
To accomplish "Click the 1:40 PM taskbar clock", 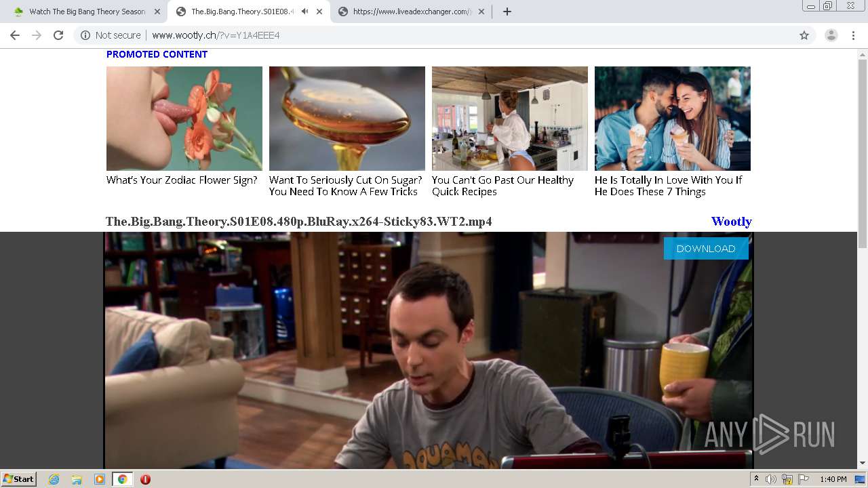I will (833, 479).
